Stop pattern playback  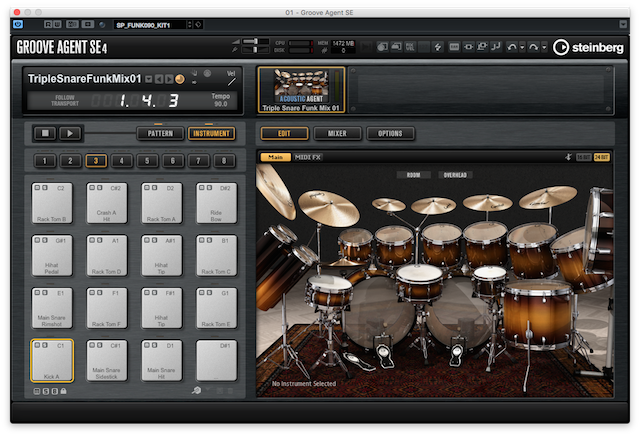45,133
